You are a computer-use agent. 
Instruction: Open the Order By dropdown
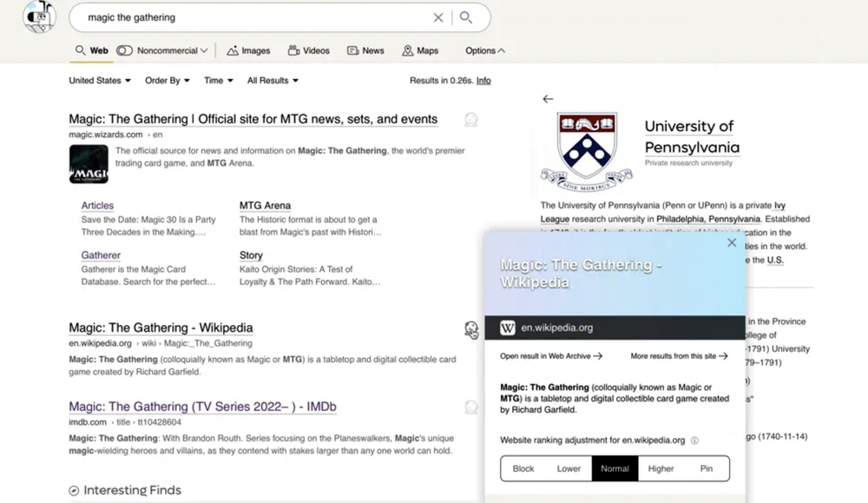click(x=168, y=80)
